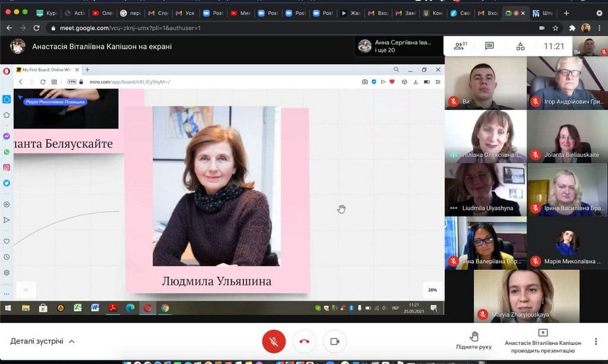Select Maryia Zharylouskaya video tile
This screenshot has height=364, width=608.
click(526, 296)
